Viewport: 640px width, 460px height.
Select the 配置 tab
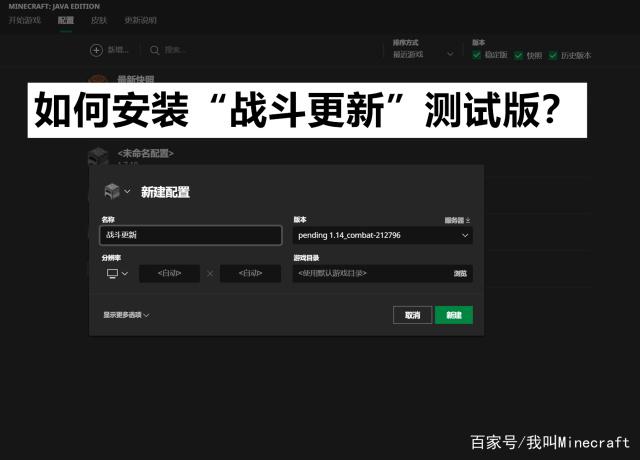point(66,20)
